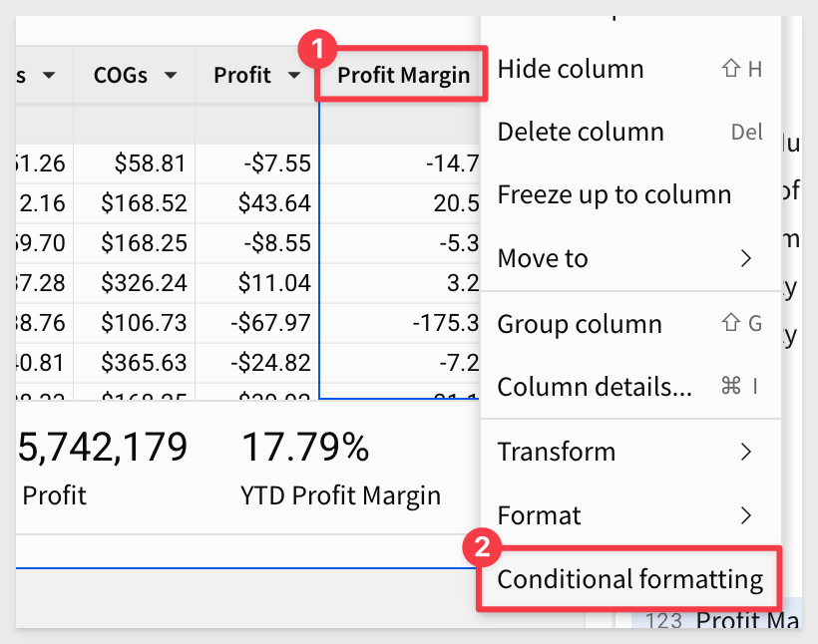Select Conditional formatting from the menu
818x644 pixels.
[x=629, y=579]
